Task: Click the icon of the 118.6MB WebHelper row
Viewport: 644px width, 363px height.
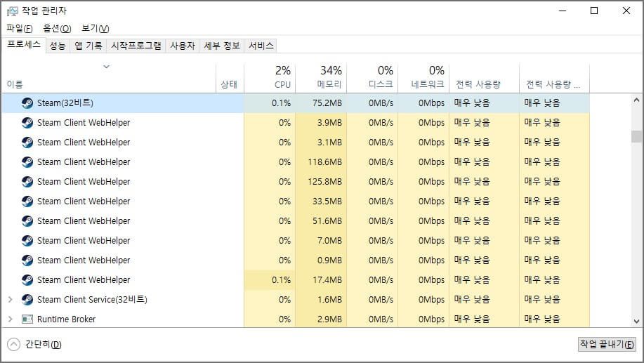Action: coord(27,162)
